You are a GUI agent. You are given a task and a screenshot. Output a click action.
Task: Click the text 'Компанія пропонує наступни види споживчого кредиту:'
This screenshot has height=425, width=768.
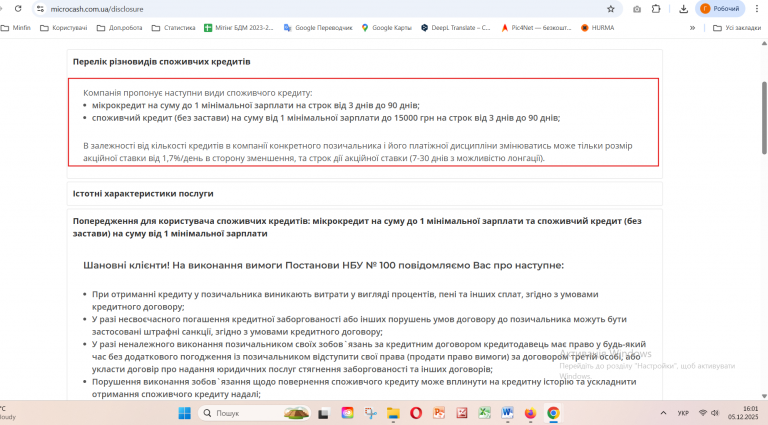197,93
